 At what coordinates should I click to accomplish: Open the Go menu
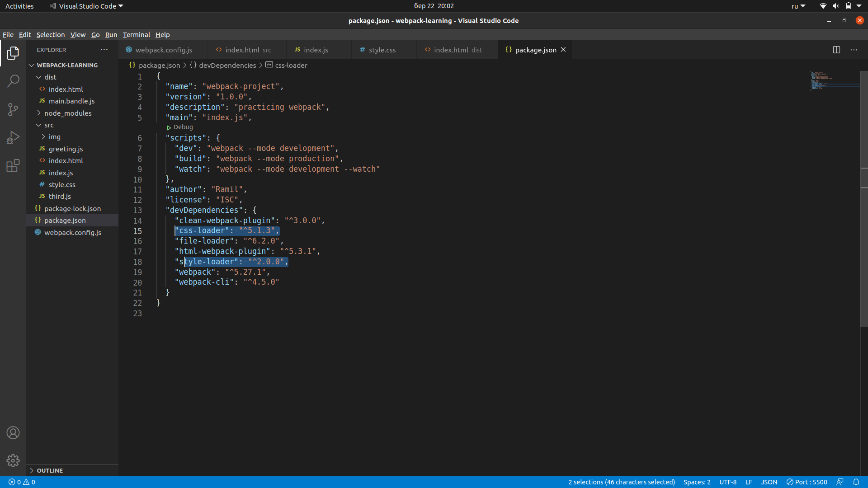95,35
